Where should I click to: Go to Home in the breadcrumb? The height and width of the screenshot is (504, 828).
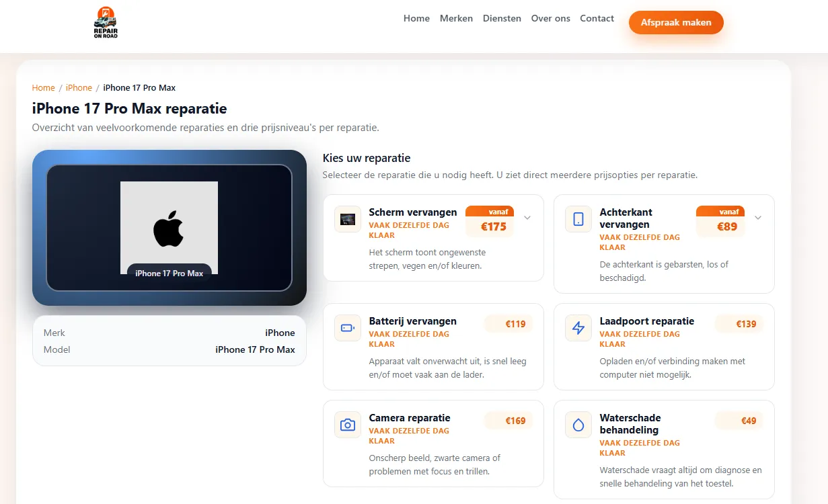43,87
